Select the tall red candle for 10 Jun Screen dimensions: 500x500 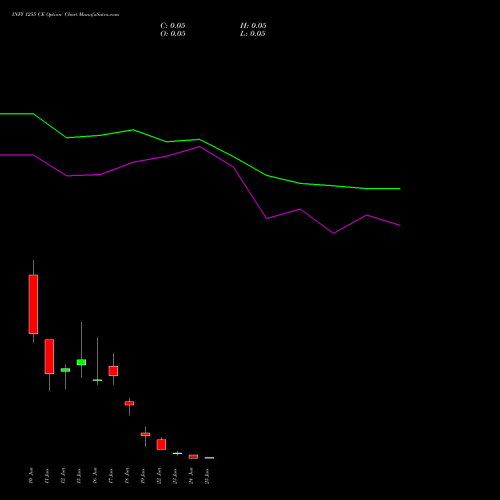pos(33,304)
